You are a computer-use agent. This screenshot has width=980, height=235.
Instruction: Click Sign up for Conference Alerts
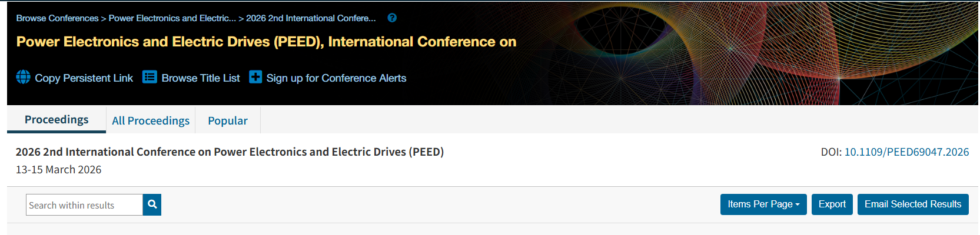336,78
